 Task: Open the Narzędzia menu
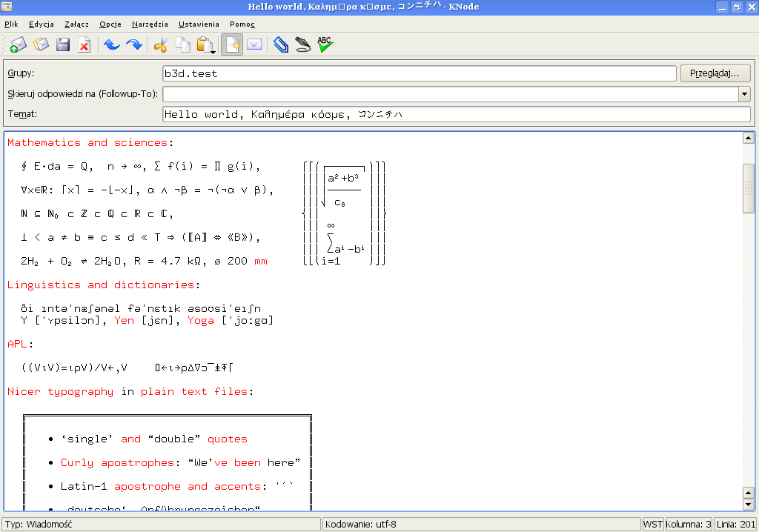(x=150, y=24)
